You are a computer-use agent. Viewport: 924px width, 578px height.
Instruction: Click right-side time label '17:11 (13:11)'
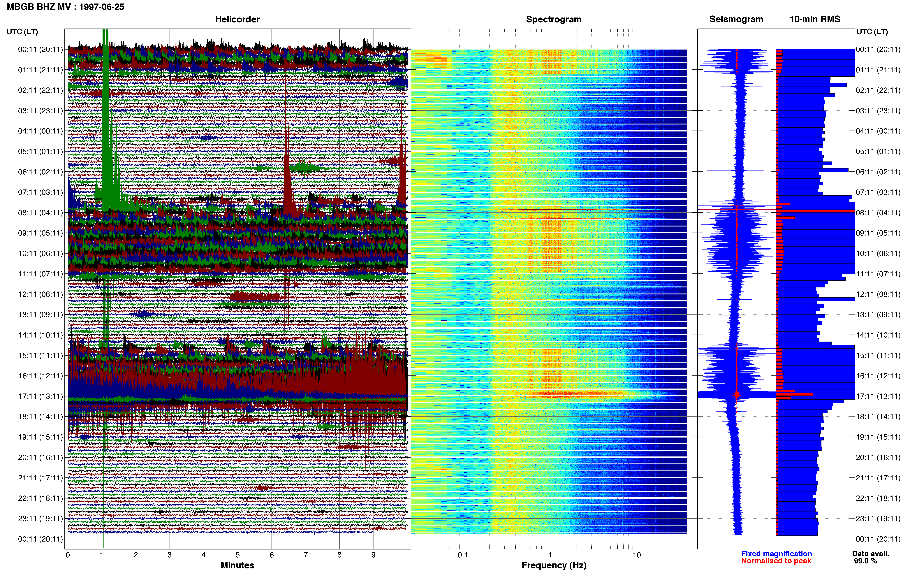point(878,396)
